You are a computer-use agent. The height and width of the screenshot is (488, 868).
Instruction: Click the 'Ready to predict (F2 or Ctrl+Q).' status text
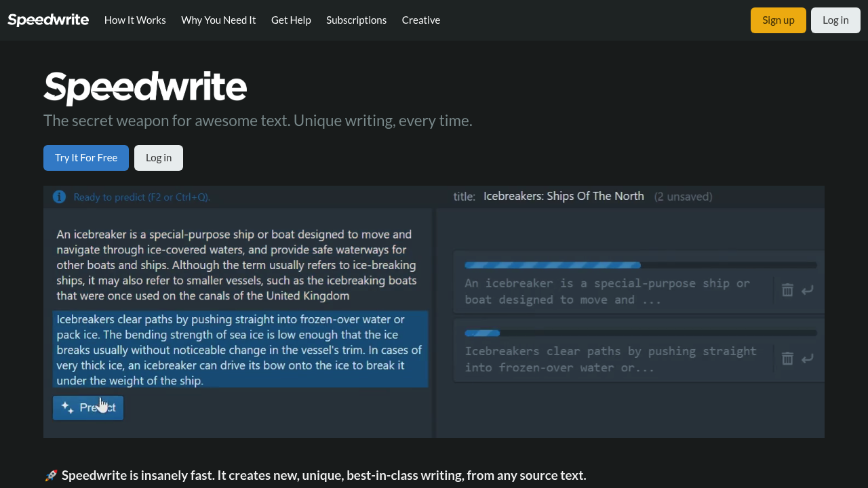(x=142, y=197)
